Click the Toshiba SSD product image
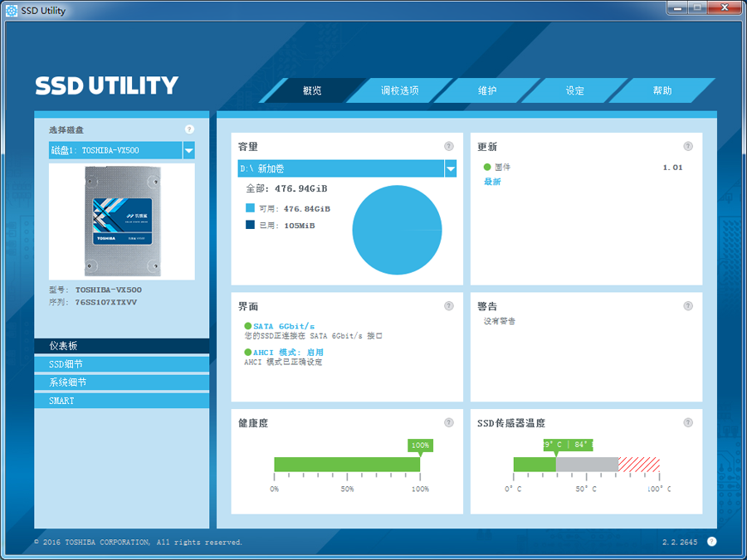Screen dimensions: 747x560 click(x=121, y=222)
